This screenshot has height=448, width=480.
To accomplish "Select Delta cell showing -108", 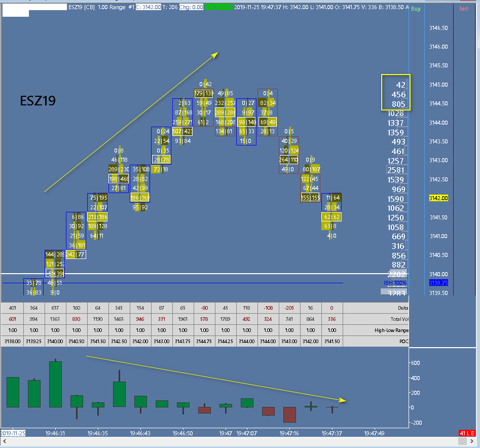I will click(x=268, y=308).
